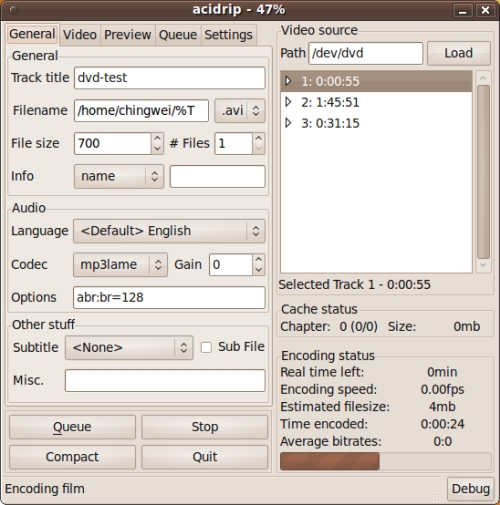Screen dimensions: 500x505
Task: Decrease Gain value with down arrow
Action: [x=259, y=270]
